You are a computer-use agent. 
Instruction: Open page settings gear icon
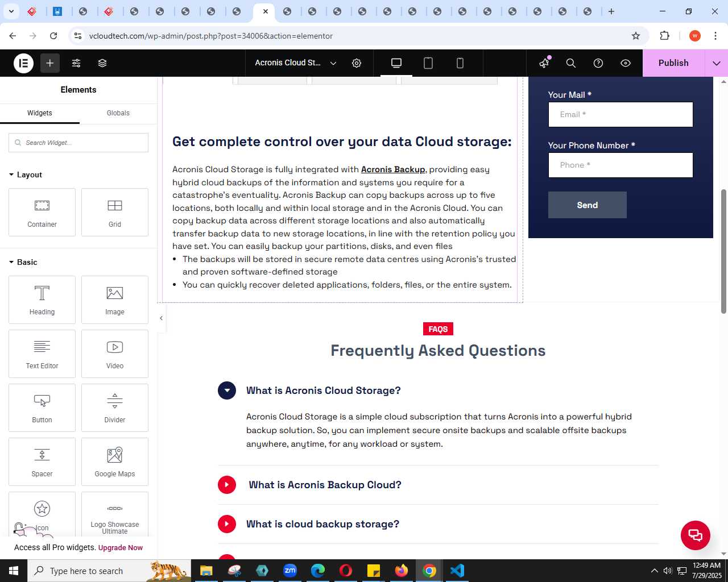[357, 63]
